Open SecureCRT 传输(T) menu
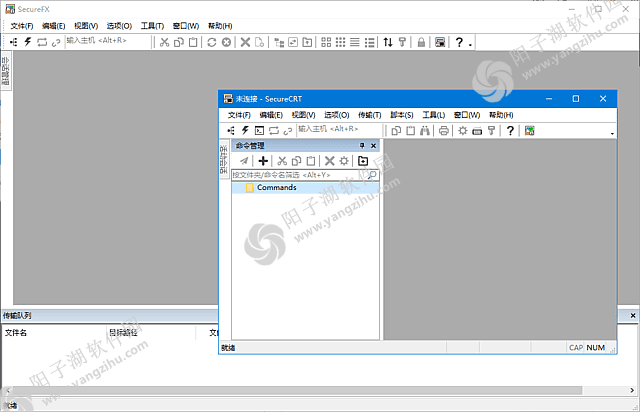This screenshot has height=412, width=640. pos(370,115)
